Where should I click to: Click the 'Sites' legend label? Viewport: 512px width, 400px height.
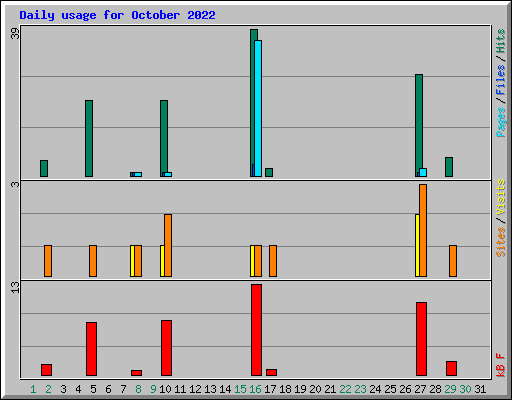[500, 242]
